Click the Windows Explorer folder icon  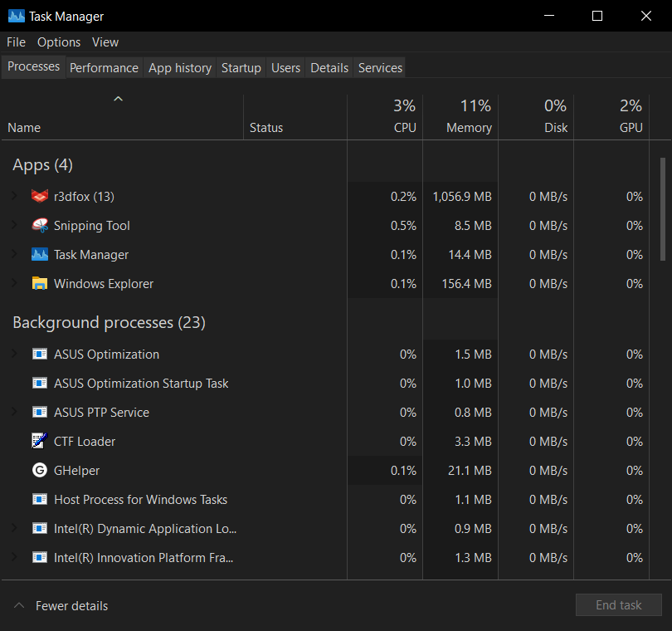coord(40,284)
